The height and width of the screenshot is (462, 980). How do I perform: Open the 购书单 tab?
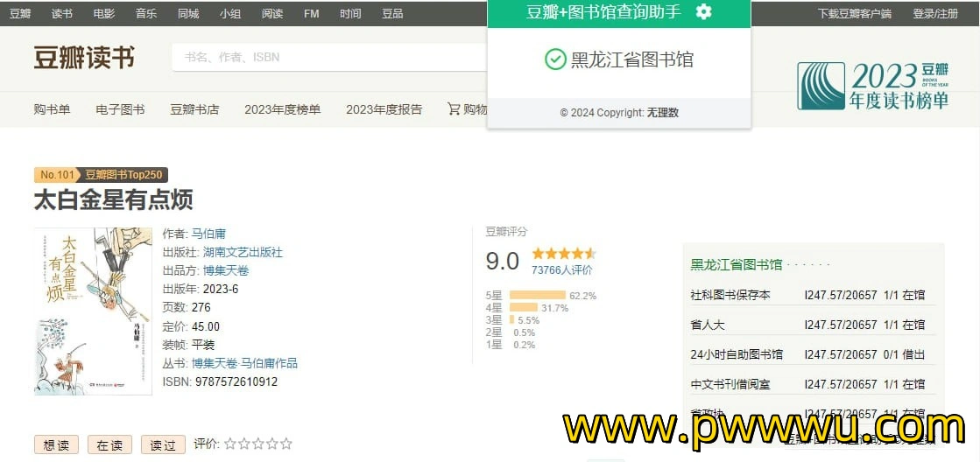(x=52, y=109)
